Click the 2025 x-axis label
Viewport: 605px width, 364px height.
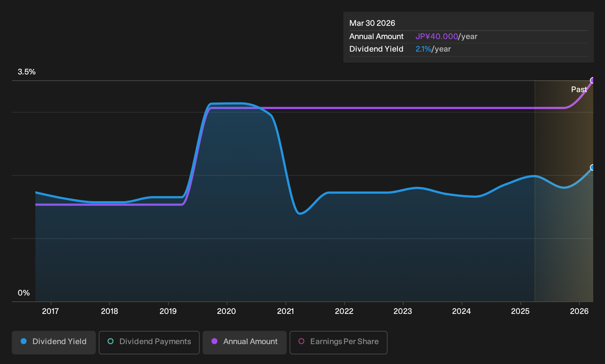coord(520,311)
